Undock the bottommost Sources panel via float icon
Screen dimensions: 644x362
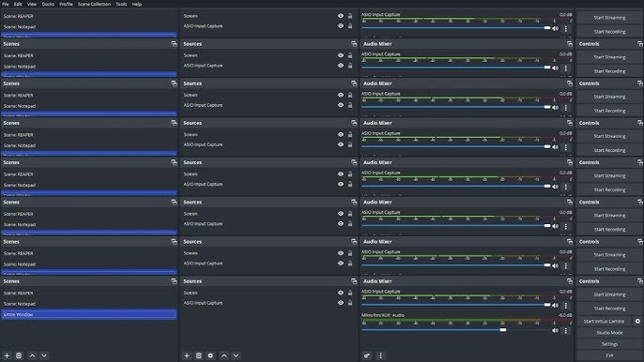354,281
